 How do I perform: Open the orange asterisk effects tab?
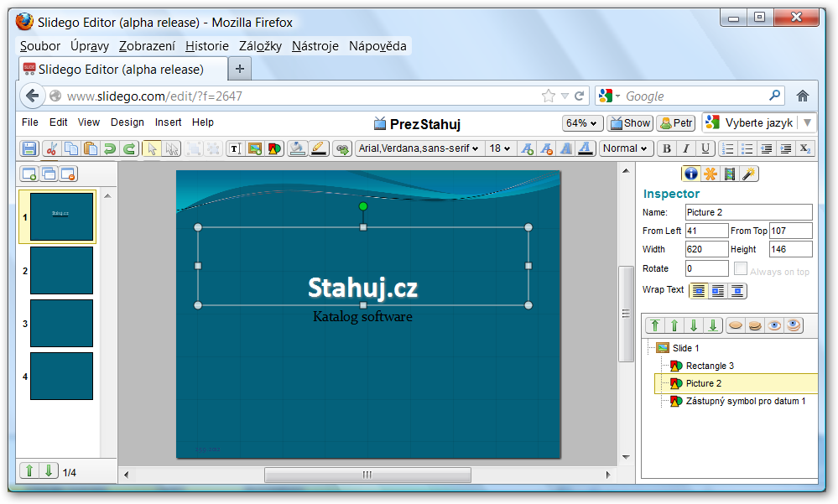point(710,174)
